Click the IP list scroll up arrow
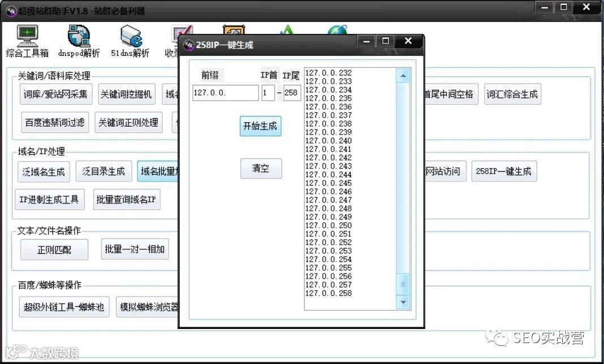The width and height of the screenshot is (604, 364). click(403, 76)
